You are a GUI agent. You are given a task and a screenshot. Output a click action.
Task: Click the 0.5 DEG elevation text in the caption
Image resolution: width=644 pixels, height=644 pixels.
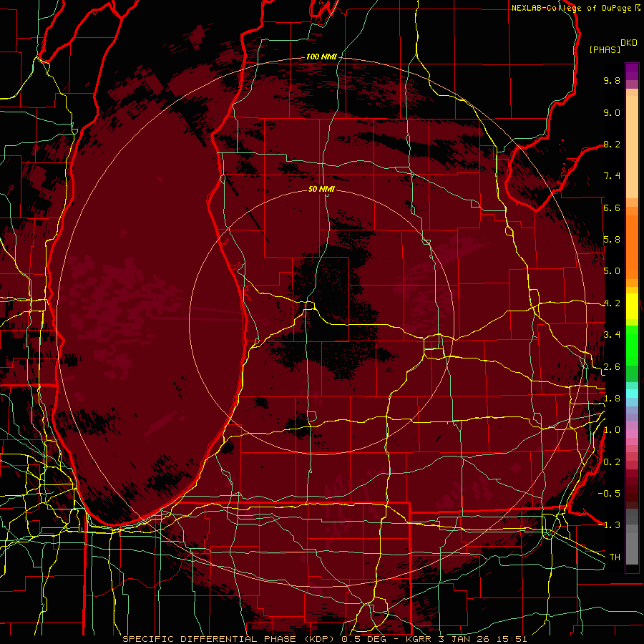pyautogui.click(x=366, y=639)
